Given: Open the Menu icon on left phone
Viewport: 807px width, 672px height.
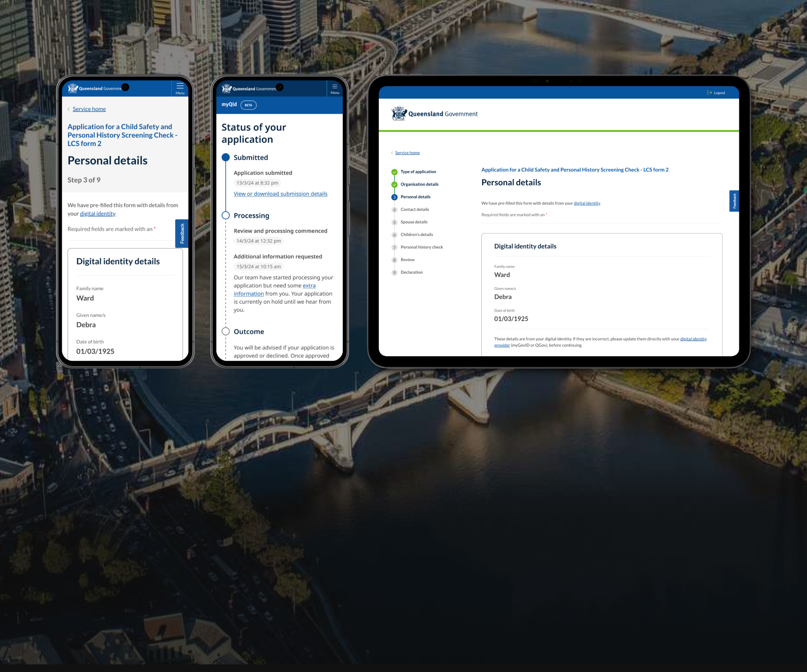Looking at the screenshot, I should click(180, 88).
